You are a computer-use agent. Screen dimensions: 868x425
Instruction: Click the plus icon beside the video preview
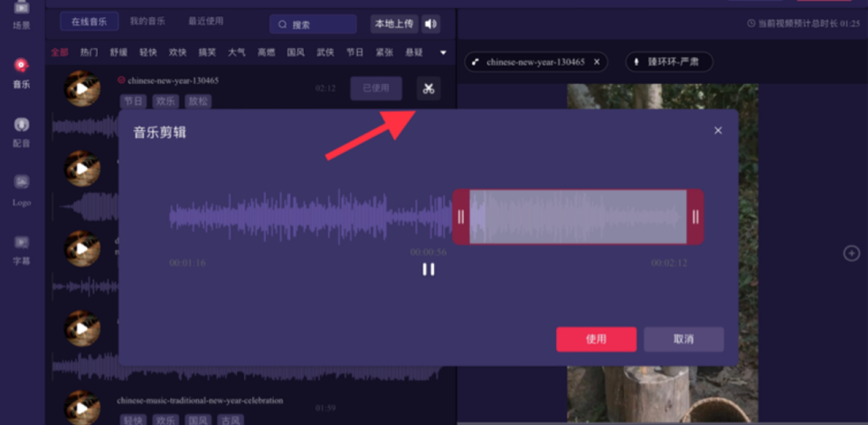[851, 253]
